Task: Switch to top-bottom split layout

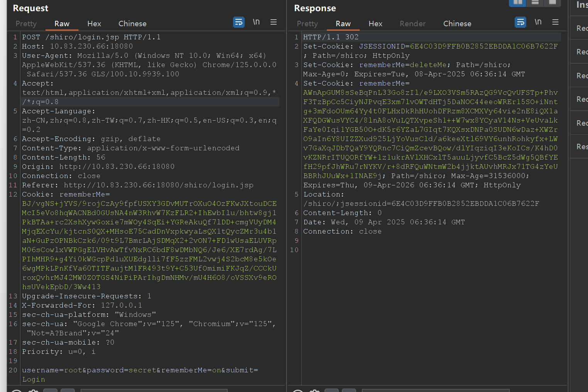Action: 535,3
